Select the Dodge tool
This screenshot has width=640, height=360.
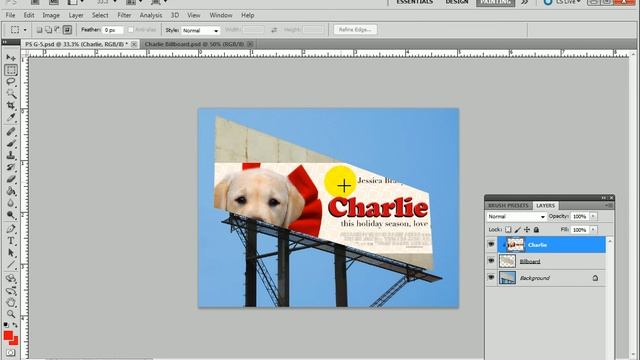click(11, 215)
